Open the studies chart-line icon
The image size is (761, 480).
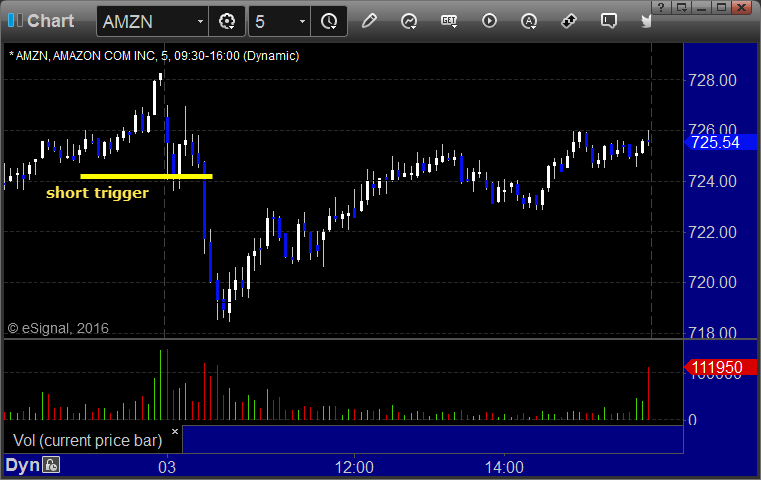[x=409, y=21]
